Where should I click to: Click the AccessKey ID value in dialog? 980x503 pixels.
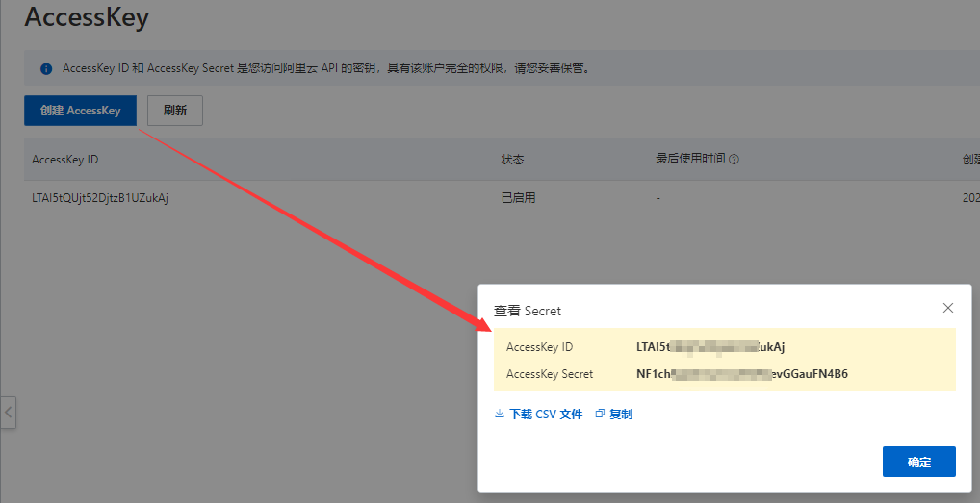pyautogui.click(x=710, y=347)
